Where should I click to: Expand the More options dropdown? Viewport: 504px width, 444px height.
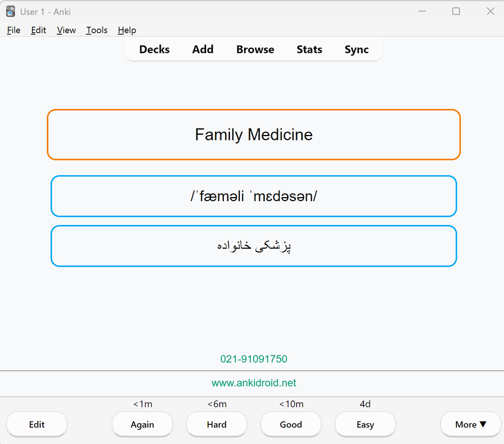pos(471,424)
